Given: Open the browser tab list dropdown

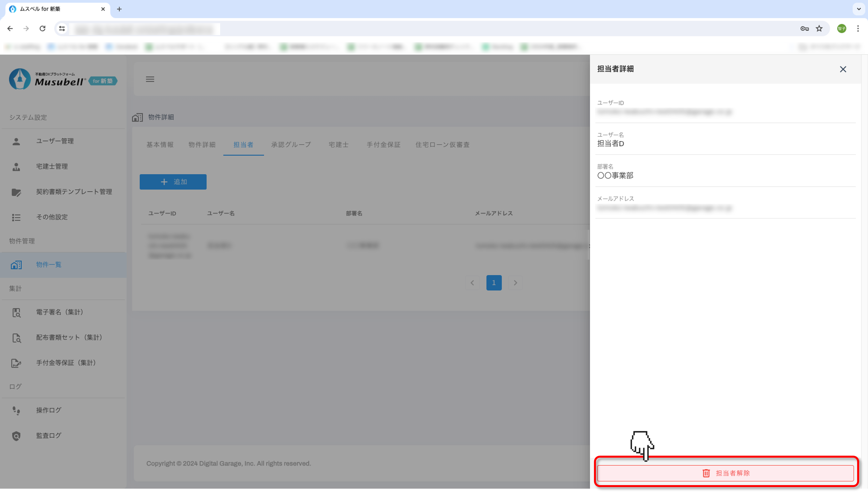Looking at the screenshot, I should coord(859,9).
